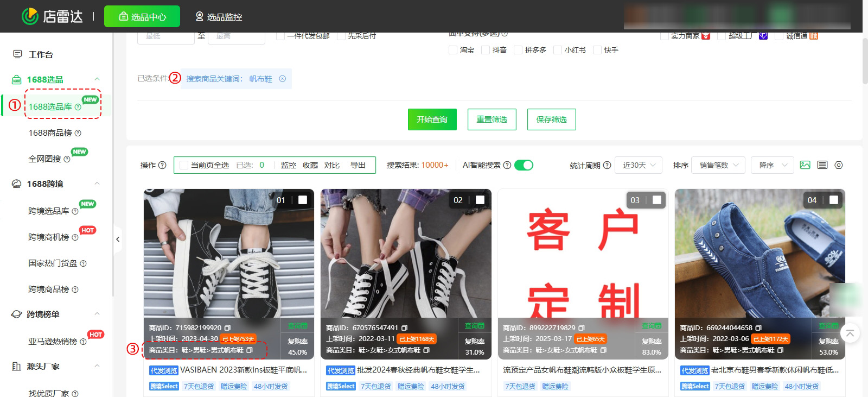Switch to image grid view
Image resolution: width=868 pixels, height=397 pixels.
coord(805,165)
